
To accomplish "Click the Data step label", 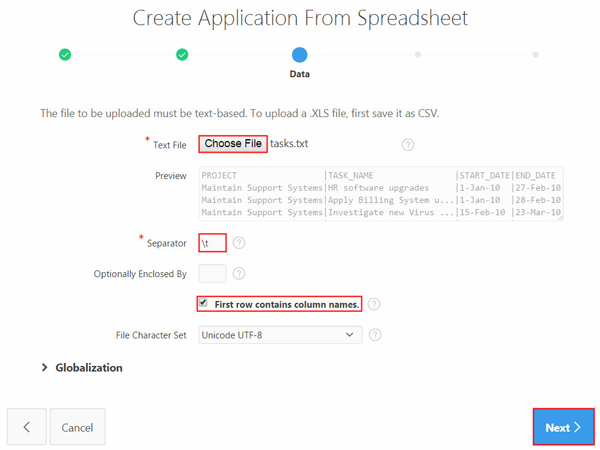I will click(300, 74).
